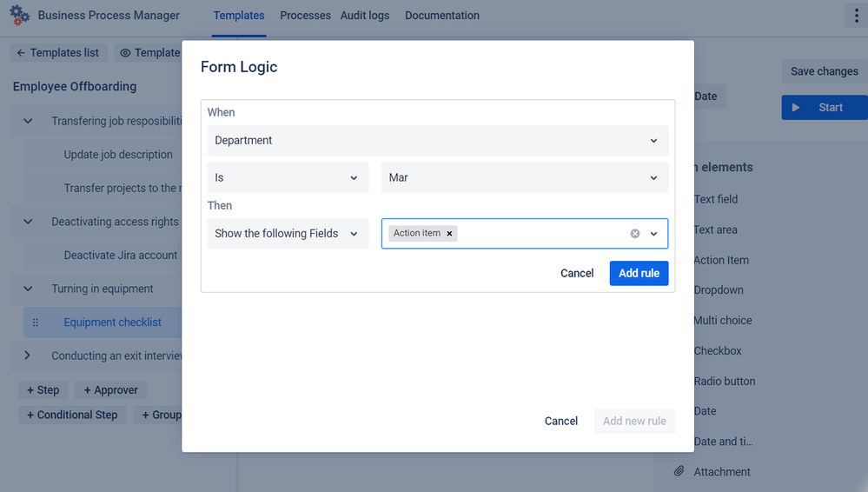
Task: Open Show the following Fields dropdown
Action: pos(288,234)
